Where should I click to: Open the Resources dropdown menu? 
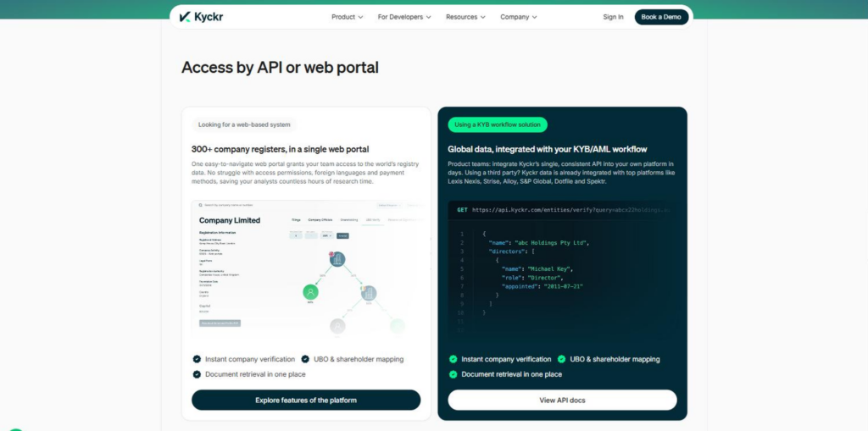465,17
